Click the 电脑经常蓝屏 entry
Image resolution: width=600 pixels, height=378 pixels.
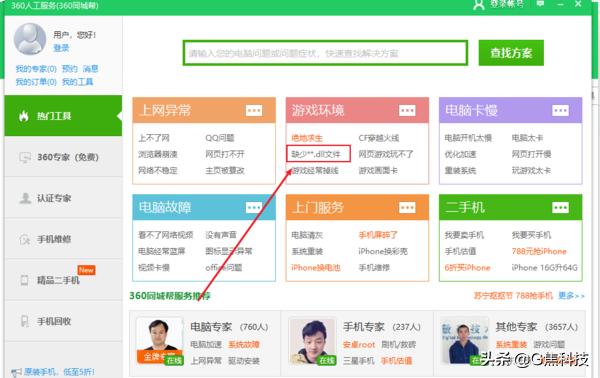(161, 251)
